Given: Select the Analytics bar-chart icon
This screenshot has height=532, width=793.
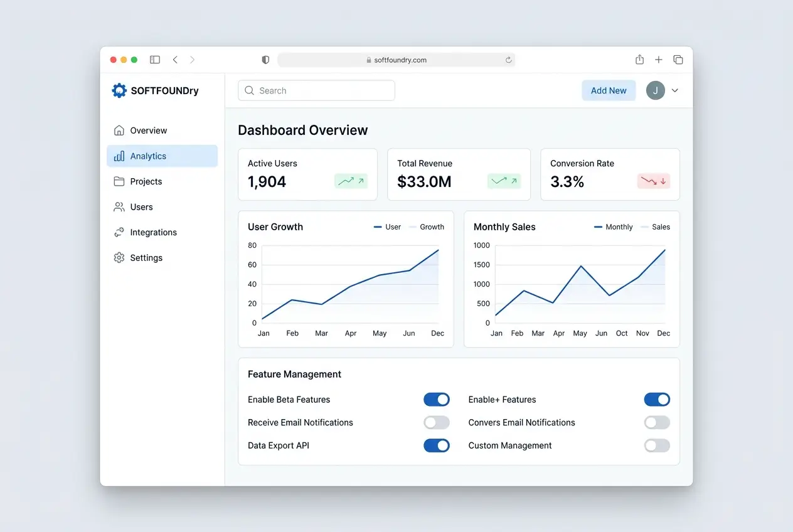Looking at the screenshot, I should click(119, 156).
